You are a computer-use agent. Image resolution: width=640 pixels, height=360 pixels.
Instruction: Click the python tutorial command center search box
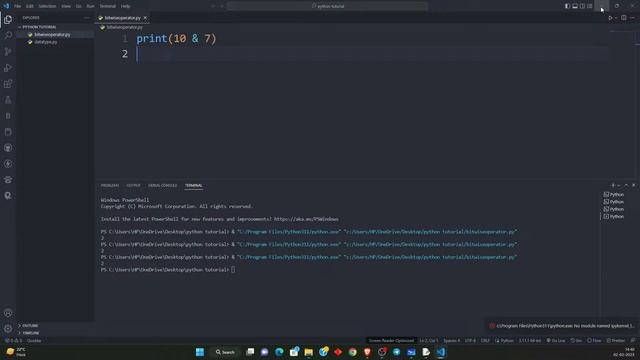tap(328, 6)
